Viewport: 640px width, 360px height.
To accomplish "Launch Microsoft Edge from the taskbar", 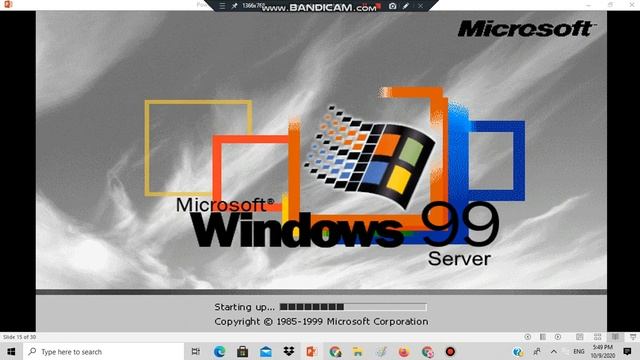I will [219, 351].
